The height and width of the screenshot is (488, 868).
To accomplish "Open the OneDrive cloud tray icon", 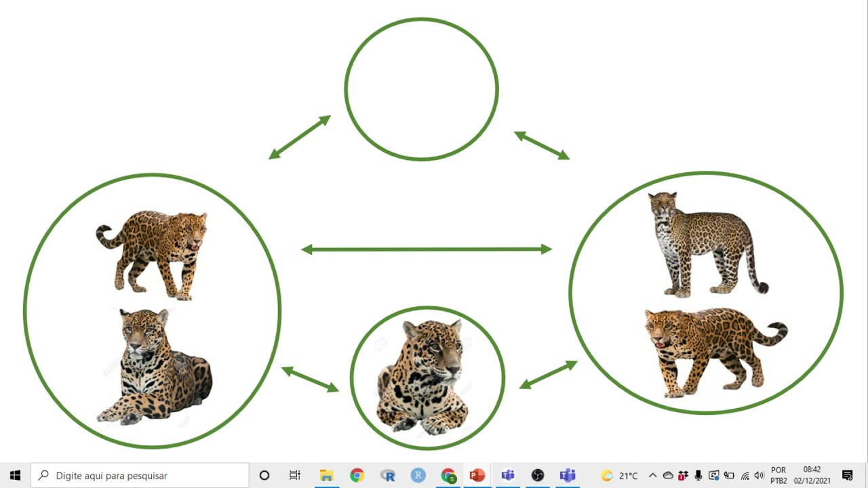I will click(x=668, y=476).
